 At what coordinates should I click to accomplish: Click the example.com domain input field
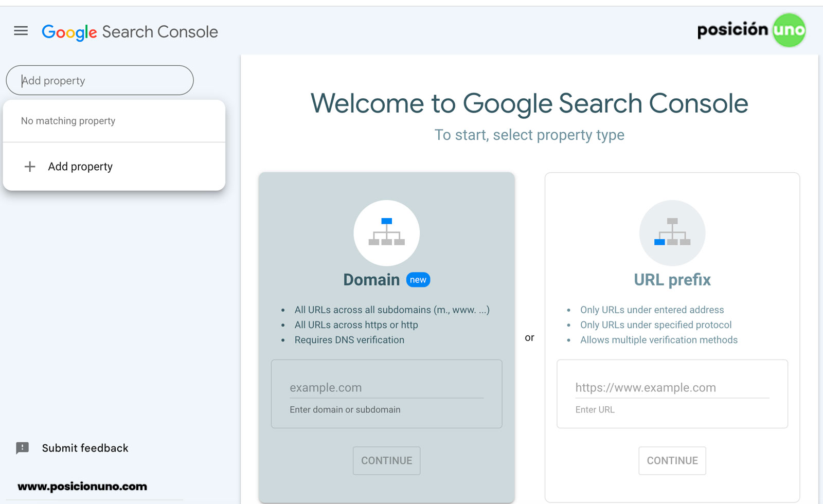point(386,388)
